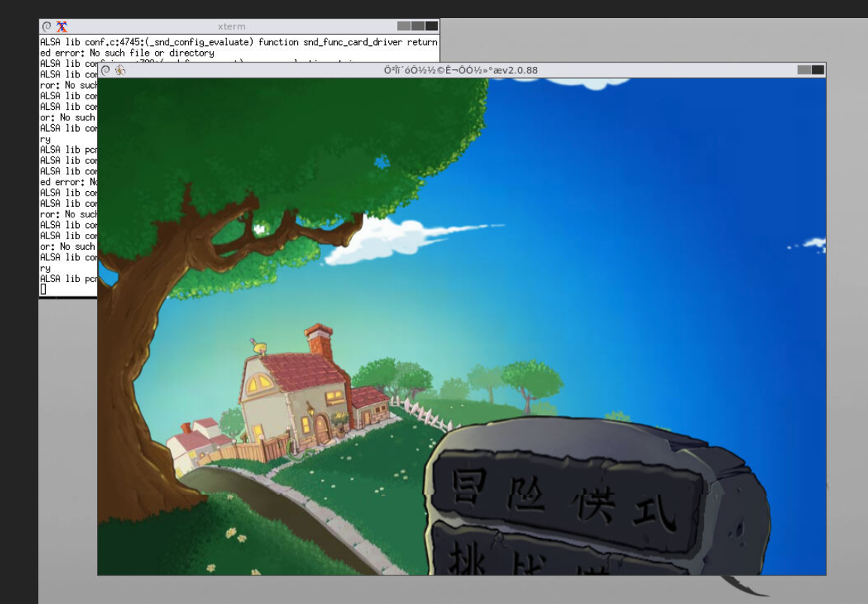868x604 pixels.
Task: Select the "xterm" title text
Action: tap(232, 26)
